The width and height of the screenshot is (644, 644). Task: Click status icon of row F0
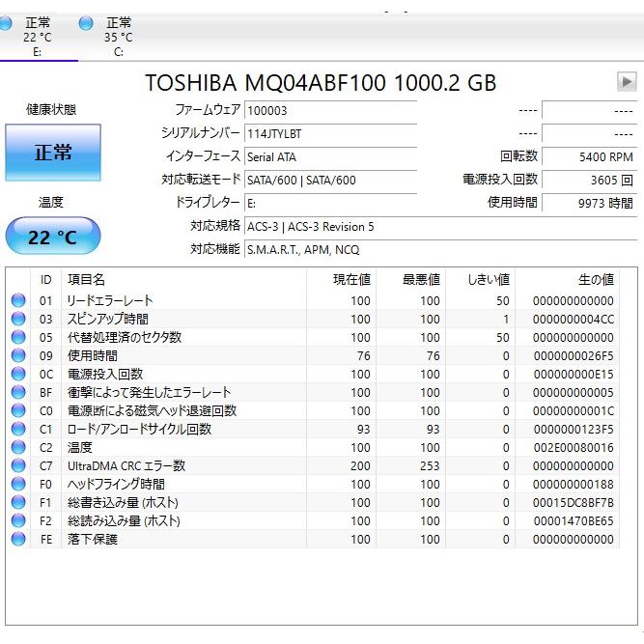click(x=18, y=485)
